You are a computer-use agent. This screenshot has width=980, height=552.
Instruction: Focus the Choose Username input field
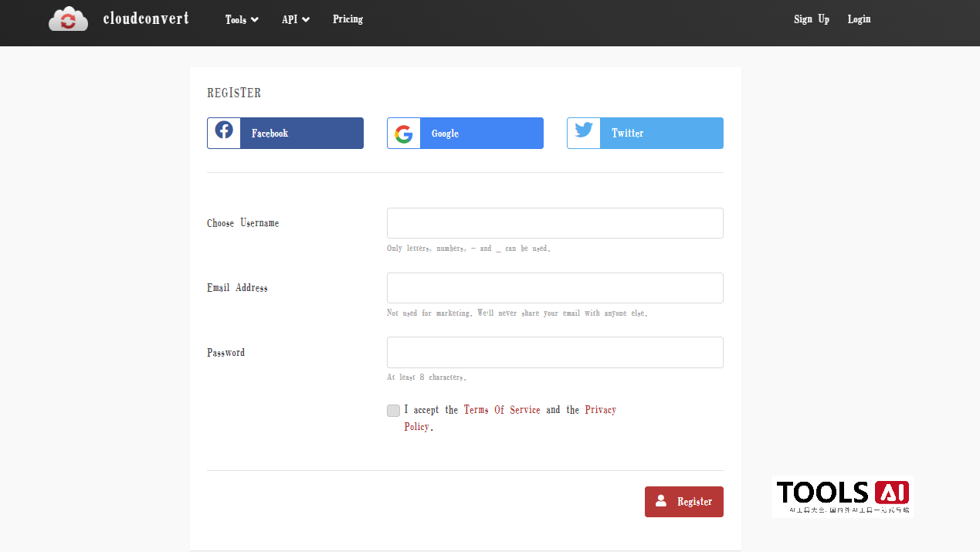[554, 223]
